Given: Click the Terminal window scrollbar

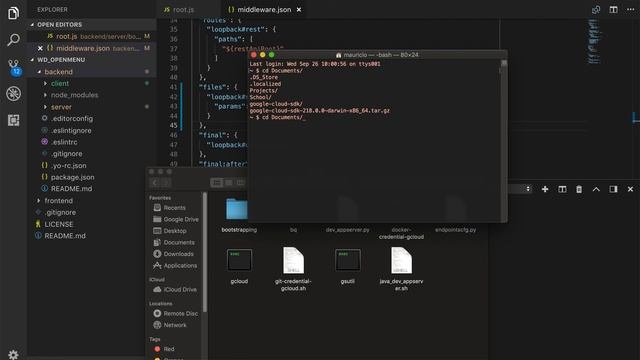Looking at the screenshot, I should coord(504,140).
